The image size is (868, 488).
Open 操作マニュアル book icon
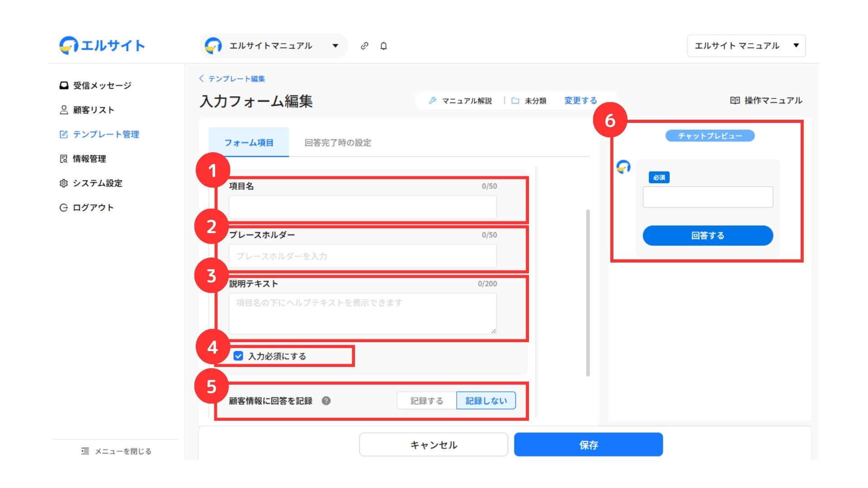[x=735, y=100]
